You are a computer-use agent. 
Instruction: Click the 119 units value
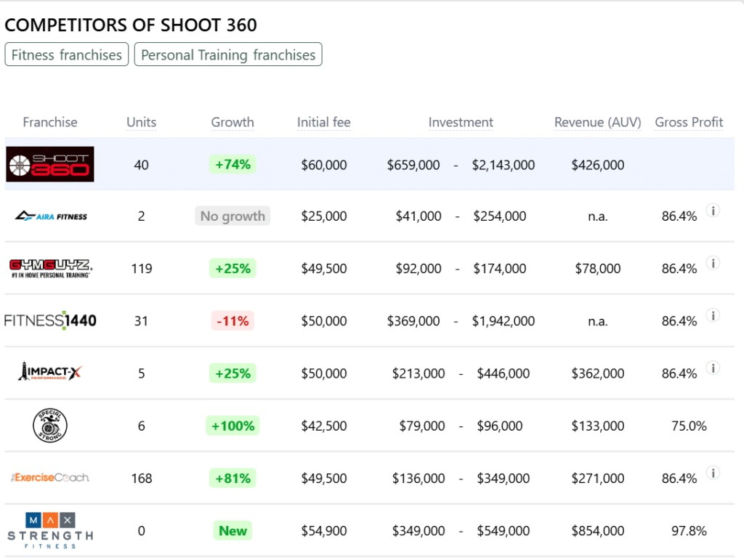[x=142, y=269]
